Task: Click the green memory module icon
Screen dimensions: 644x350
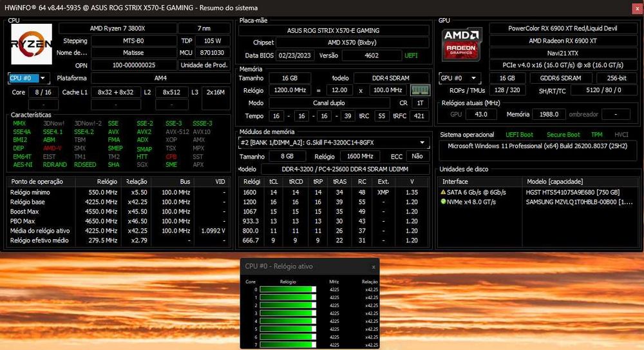Action: (420, 90)
